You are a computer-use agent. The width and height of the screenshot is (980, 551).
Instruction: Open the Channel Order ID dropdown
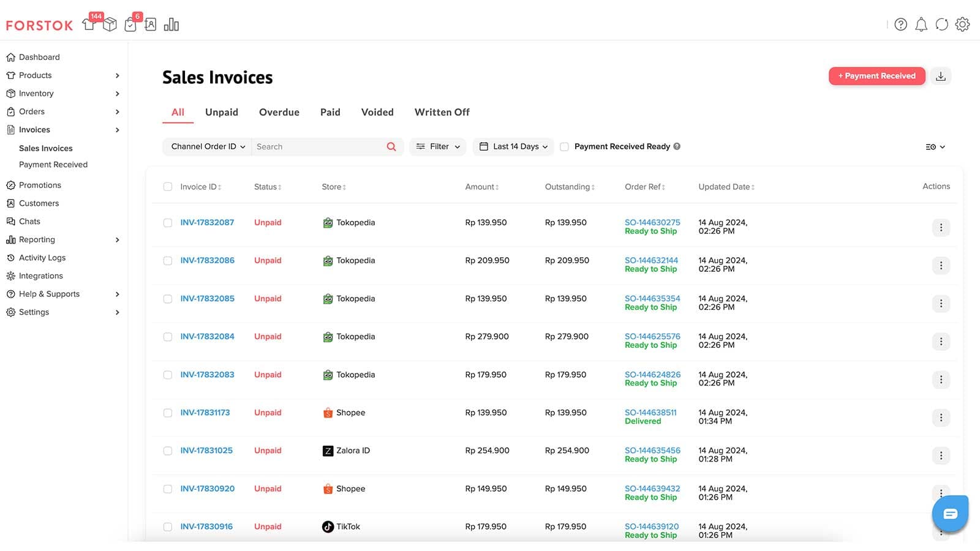[208, 147]
